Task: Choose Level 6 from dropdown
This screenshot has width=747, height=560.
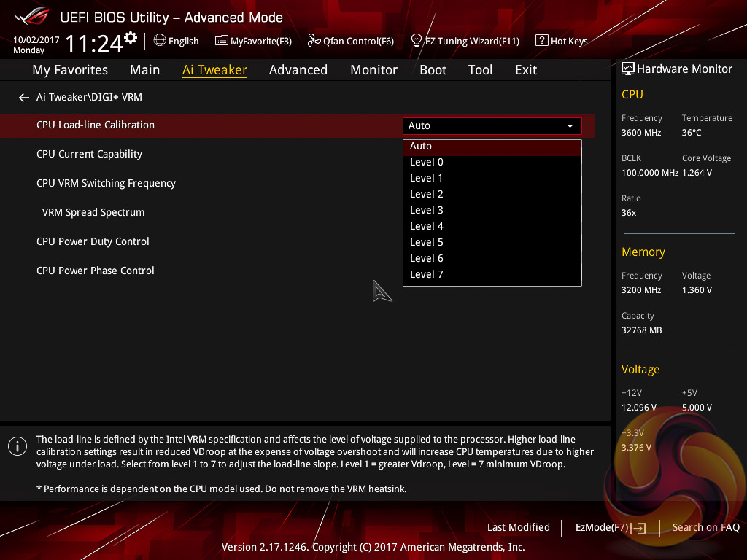Action: pos(492,259)
